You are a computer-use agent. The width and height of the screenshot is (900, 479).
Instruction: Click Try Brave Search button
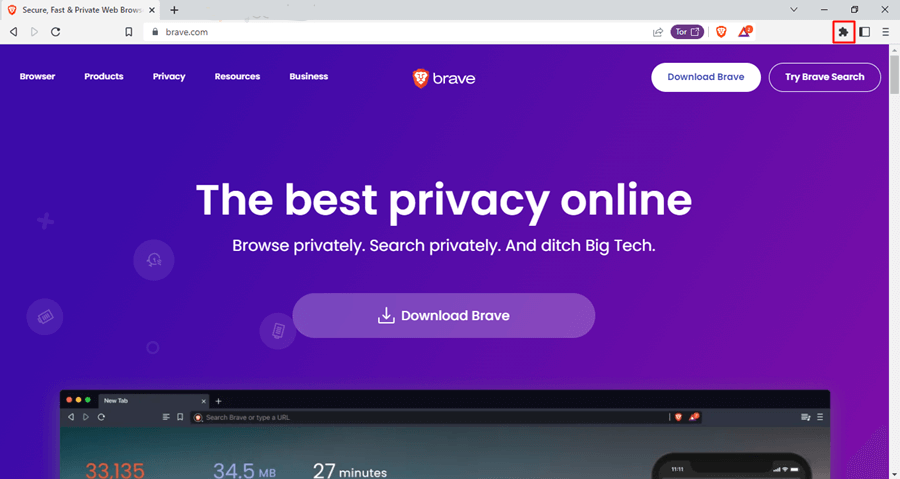tap(825, 77)
